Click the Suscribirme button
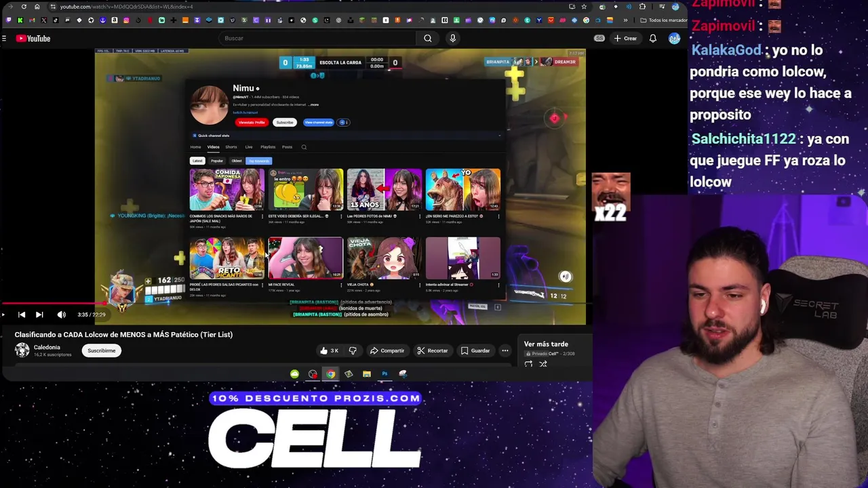This screenshot has width=868, height=488. pyautogui.click(x=101, y=350)
